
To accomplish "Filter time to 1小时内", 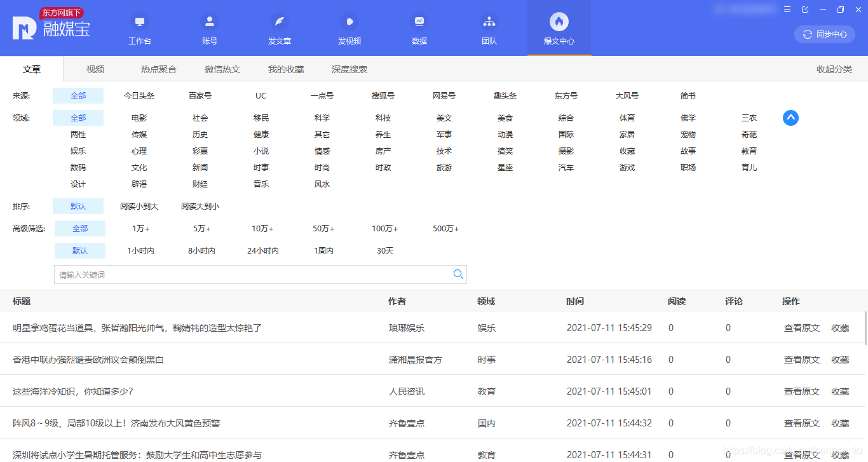I will point(141,251).
